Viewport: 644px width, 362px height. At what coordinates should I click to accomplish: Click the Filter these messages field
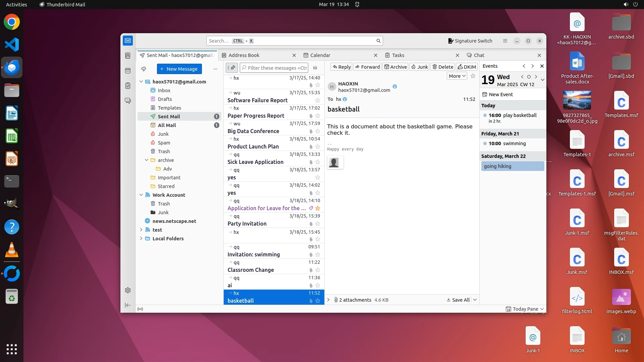[277, 68]
